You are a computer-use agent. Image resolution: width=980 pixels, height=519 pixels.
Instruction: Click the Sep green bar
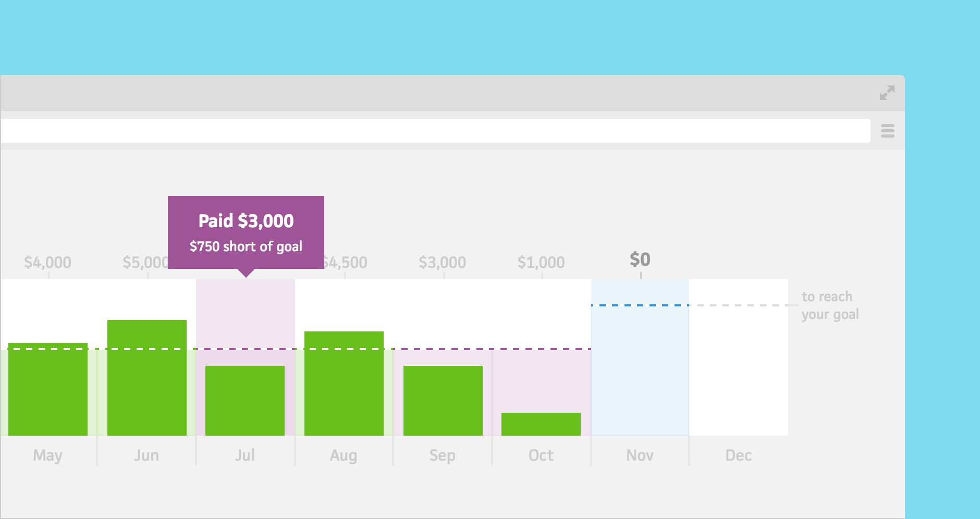[442, 401]
